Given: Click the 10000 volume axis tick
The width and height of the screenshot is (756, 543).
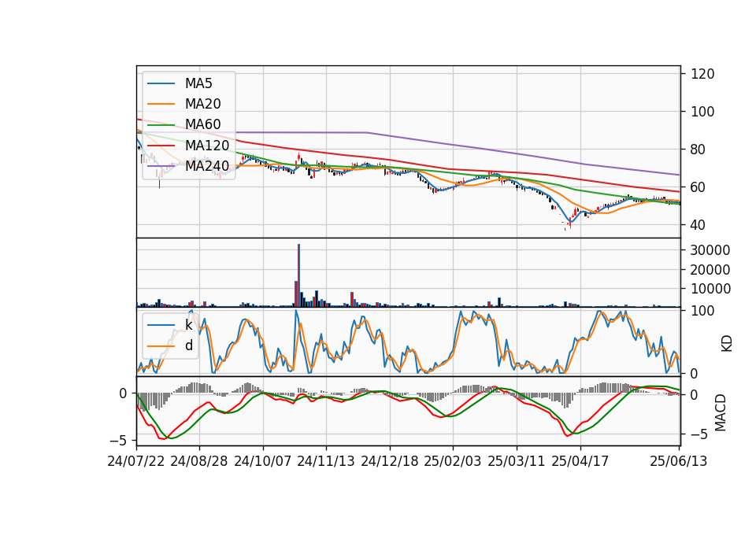Looking at the screenshot, I should [710, 289].
